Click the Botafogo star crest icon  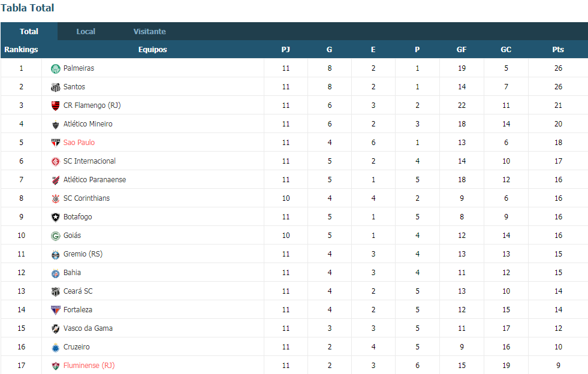pyautogui.click(x=56, y=217)
